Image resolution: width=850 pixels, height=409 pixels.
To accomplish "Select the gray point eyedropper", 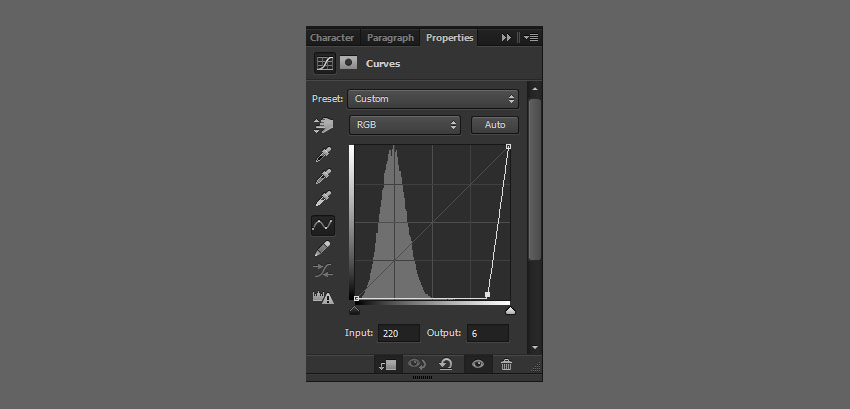I will [x=324, y=177].
